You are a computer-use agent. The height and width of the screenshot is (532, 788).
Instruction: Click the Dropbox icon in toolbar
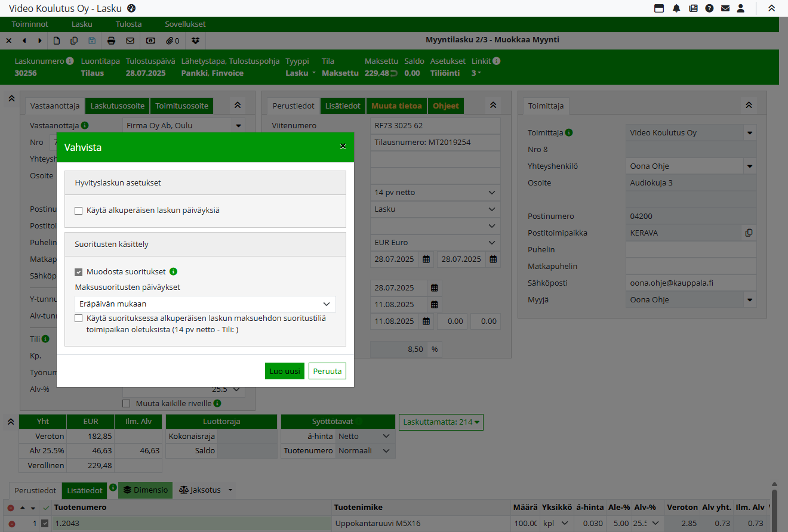[195, 41]
